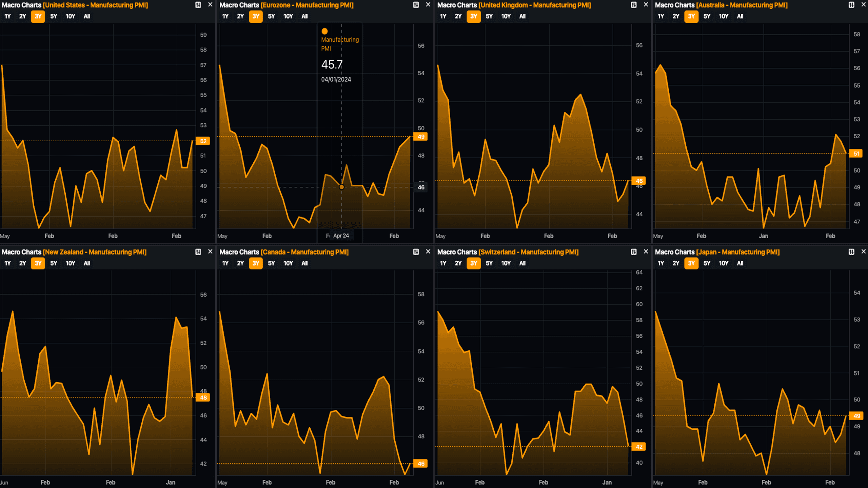Image resolution: width=868 pixels, height=488 pixels.
Task: Select 1Y range on United States chart
Action: [7, 16]
